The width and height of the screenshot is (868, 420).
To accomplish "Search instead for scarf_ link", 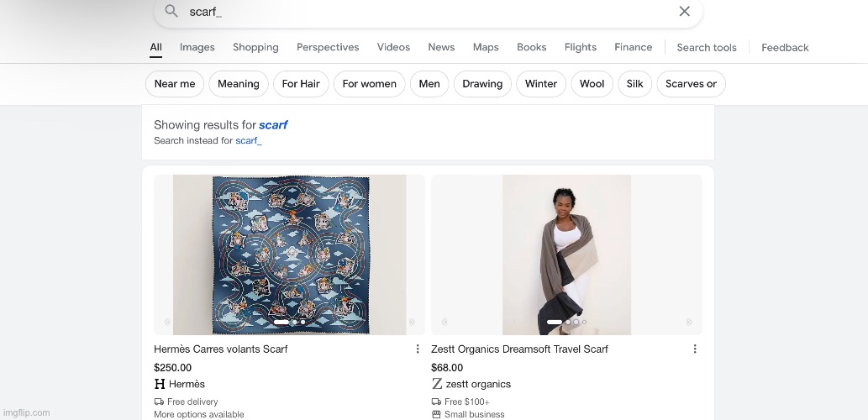I will click(249, 141).
